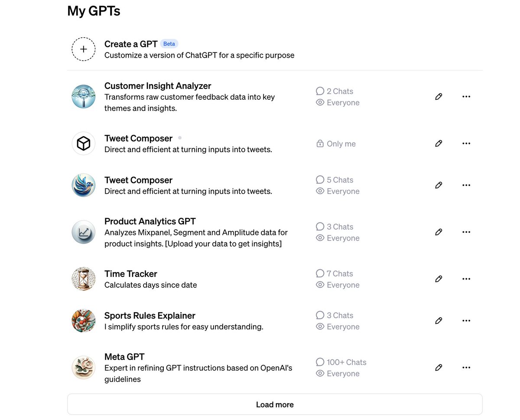Click the '5 Chats' count
Screen dimensions: 520x420
335,180
